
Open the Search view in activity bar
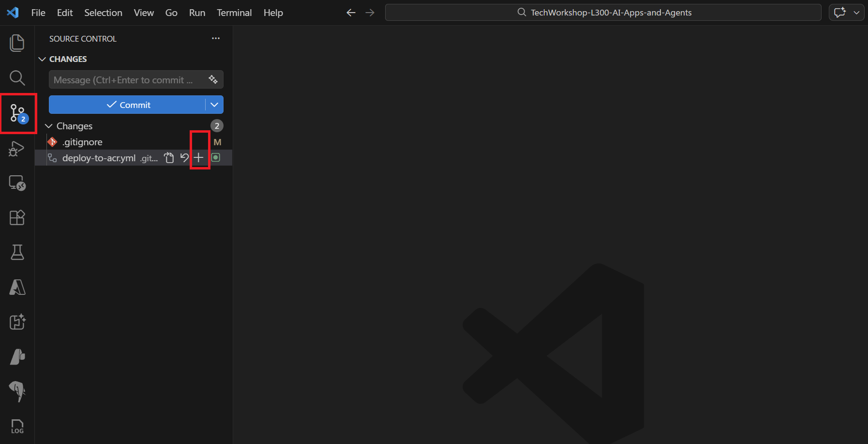pos(17,77)
